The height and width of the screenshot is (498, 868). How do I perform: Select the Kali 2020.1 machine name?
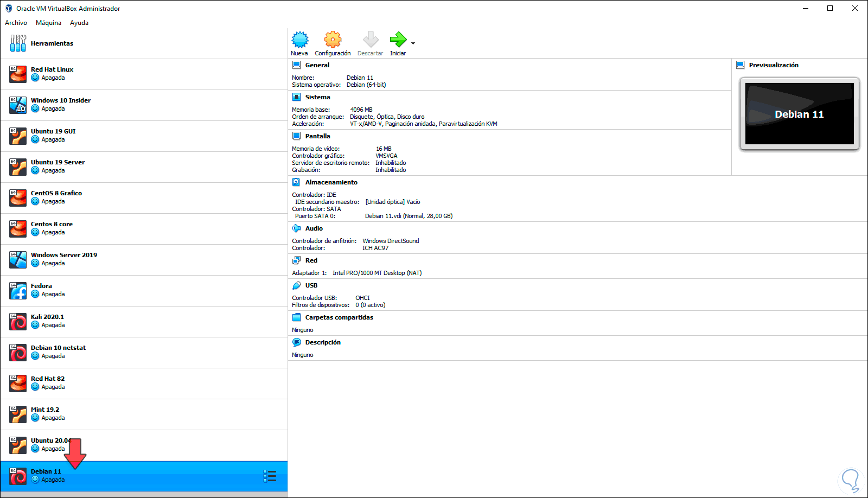(47, 317)
